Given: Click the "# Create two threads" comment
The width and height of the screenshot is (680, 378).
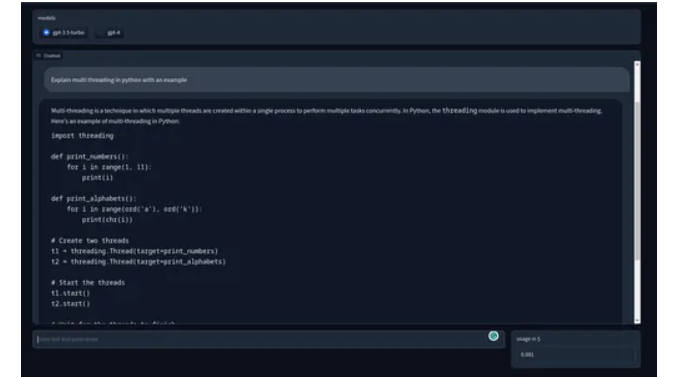Looking at the screenshot, I should click(x=90, y=241).
